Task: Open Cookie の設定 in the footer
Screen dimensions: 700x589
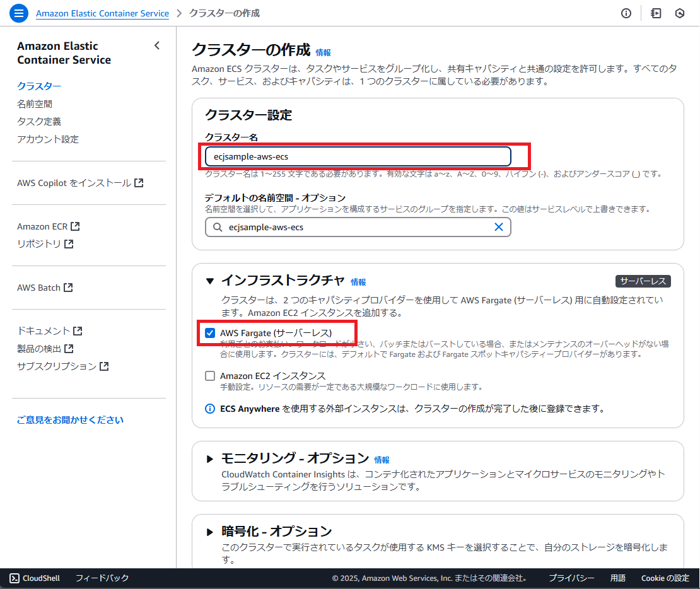Action: 665,578
